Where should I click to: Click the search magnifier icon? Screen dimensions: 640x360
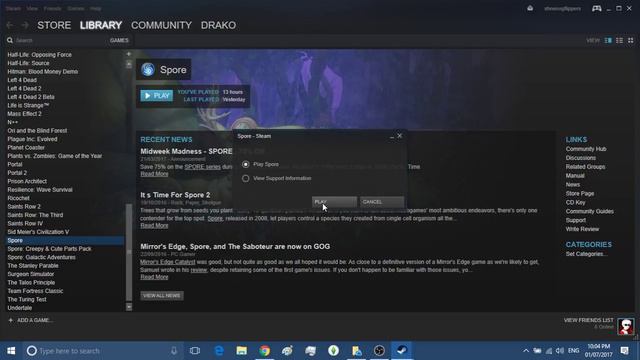coord(10,40)
